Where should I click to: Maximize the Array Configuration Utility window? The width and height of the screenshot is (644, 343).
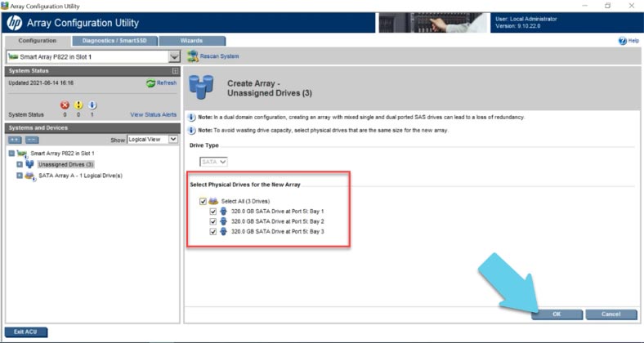(607, 6)
